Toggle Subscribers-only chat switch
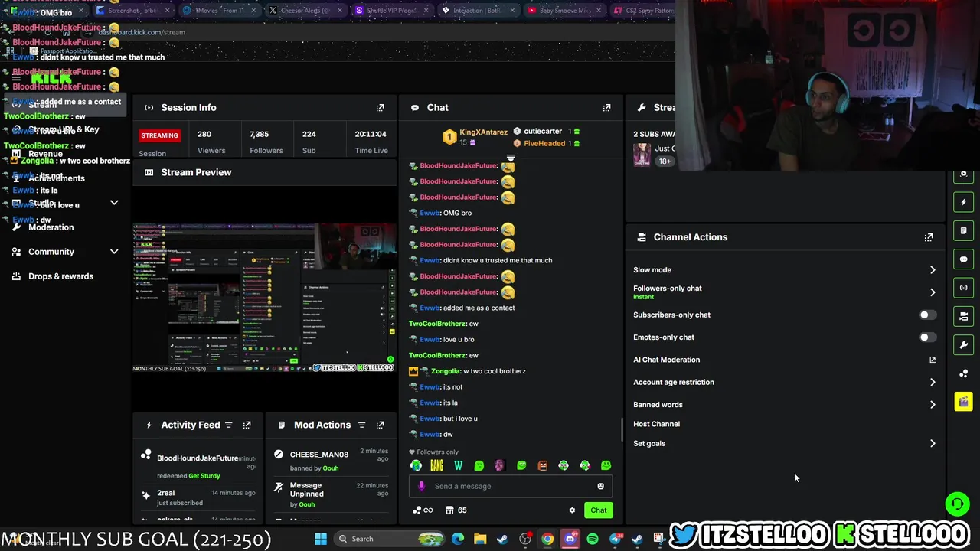This screenshot has height=551, width=980. [x=926, y=315]
